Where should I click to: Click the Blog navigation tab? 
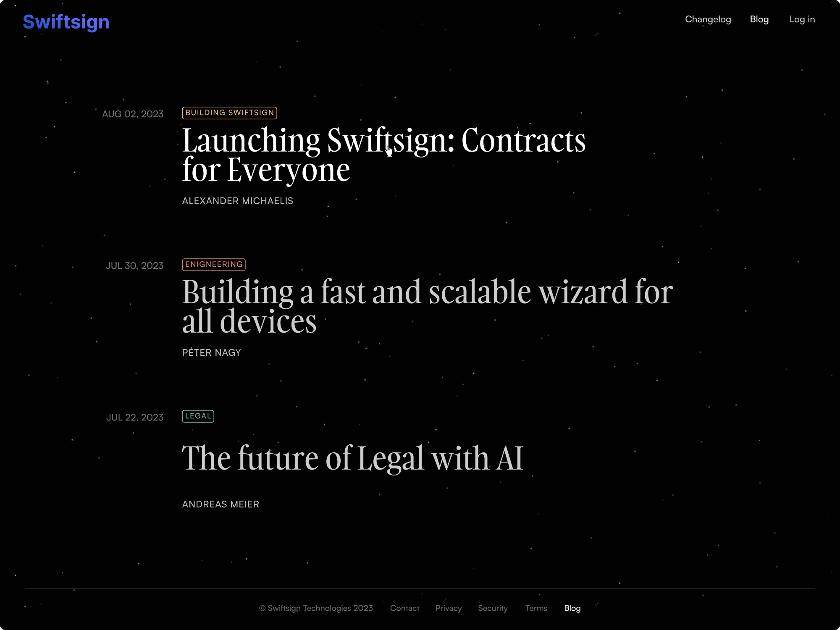(759, 19)
